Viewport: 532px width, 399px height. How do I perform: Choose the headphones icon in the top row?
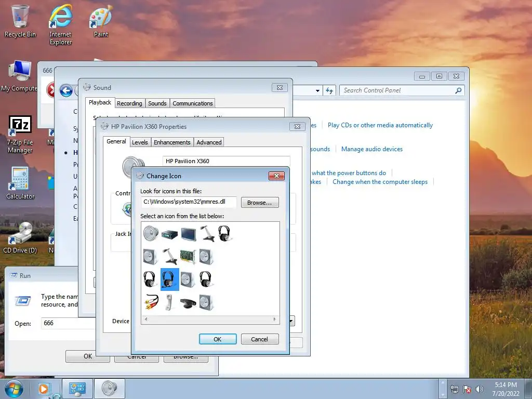pyautogui.click(x=224, y=233)
